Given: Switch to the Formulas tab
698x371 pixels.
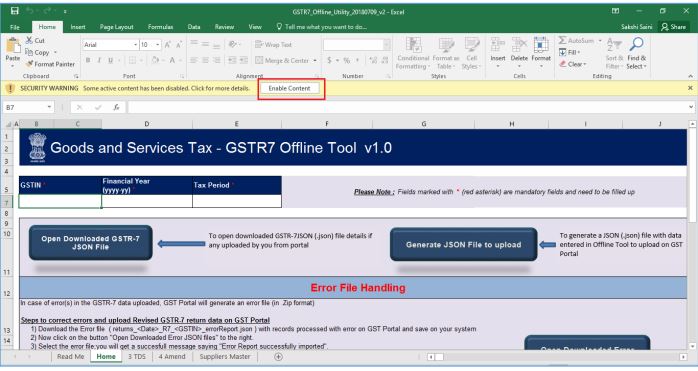Looking at the screenshot, I should [x=160, y=27].
